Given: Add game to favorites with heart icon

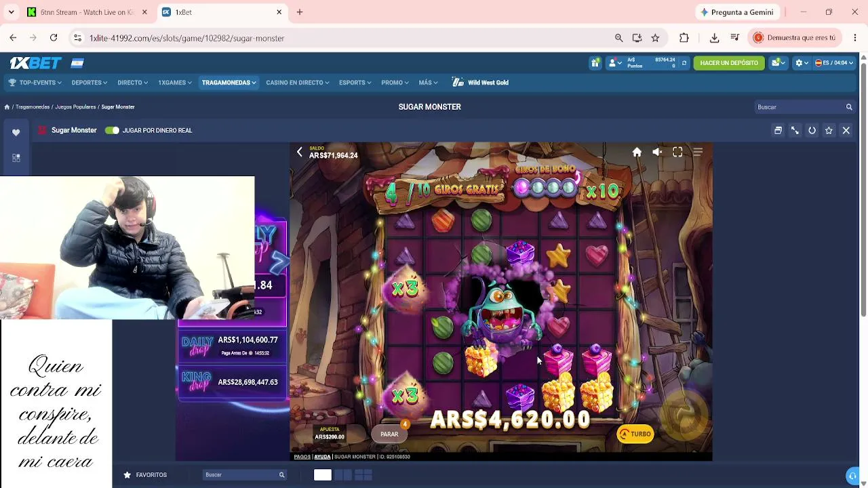Looking at the screenshot, I should pos(16,132).
